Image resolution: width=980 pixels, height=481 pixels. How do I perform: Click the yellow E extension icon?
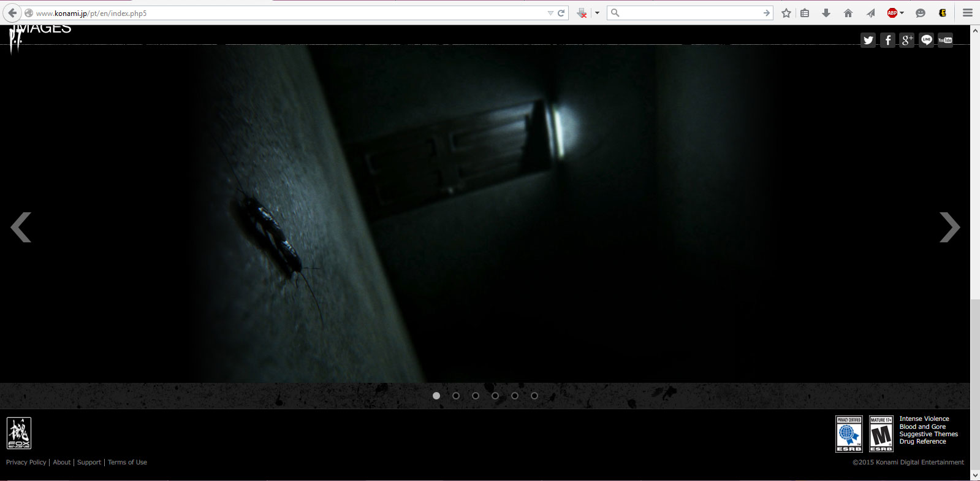[943, 13]
